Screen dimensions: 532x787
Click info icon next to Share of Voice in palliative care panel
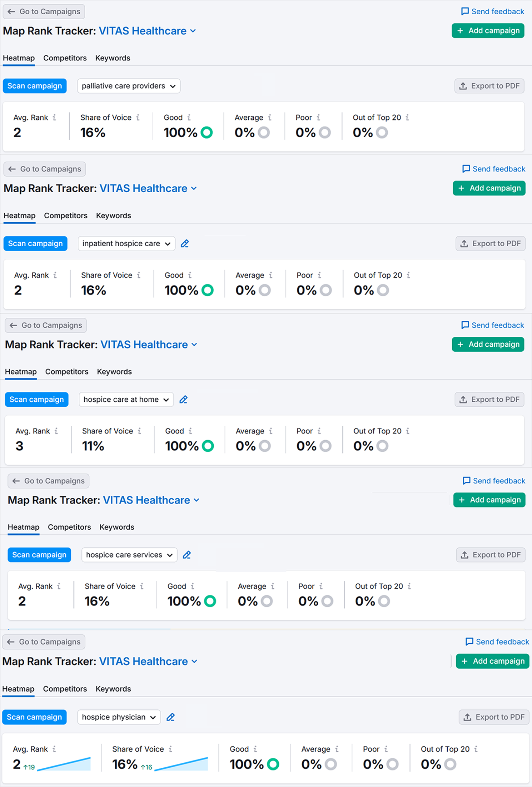point(138,118)
